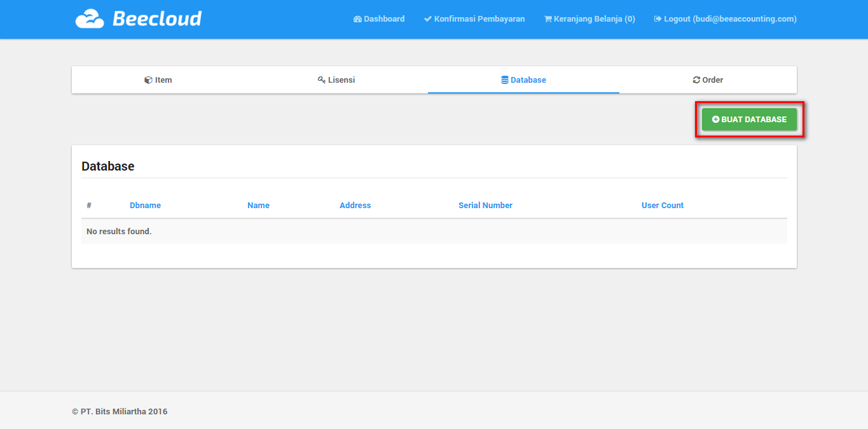Click the PT. Bits Miliartha footer text
The height and width of the screenshot is (429, 868).
(x=120, y=412)
